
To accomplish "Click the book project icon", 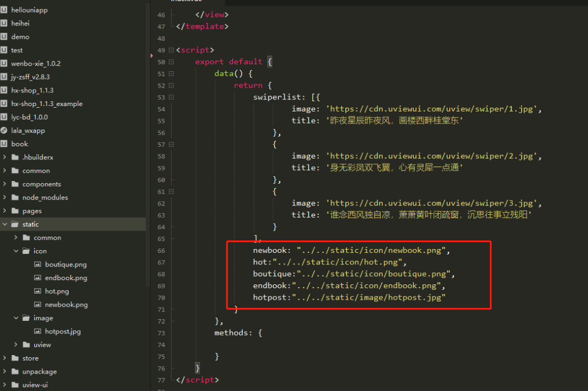I will 4,144.
